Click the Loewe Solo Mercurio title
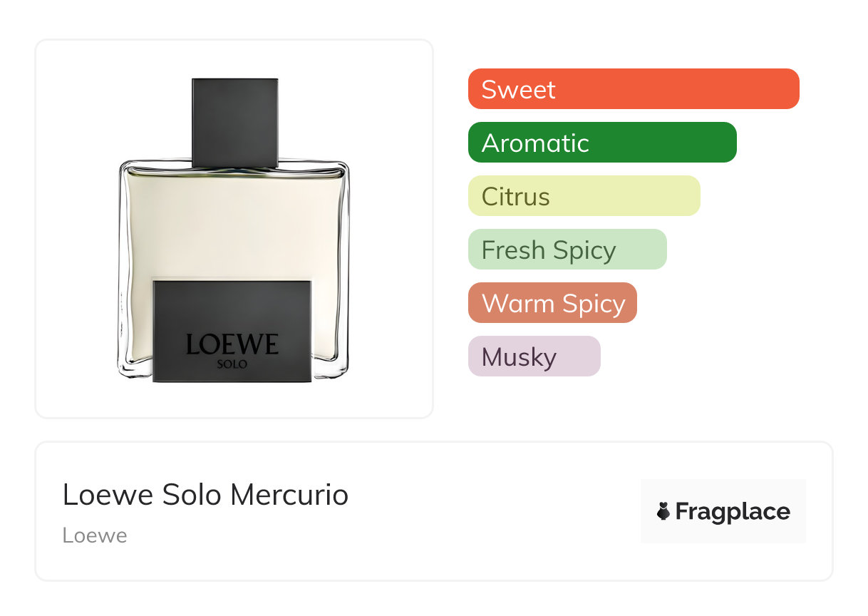Image resolution: width=868 pixels, height=616 pixels. [x=205, y=495]
